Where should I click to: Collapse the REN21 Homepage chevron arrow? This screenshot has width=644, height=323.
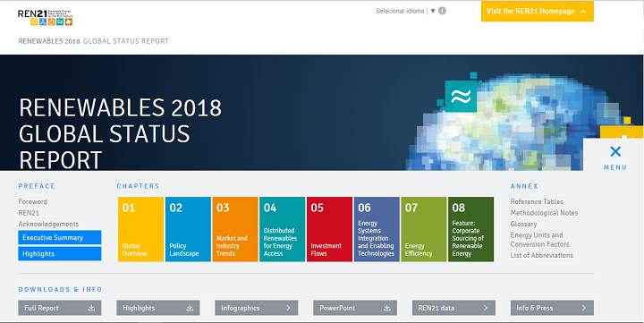[x=583, y=12]
